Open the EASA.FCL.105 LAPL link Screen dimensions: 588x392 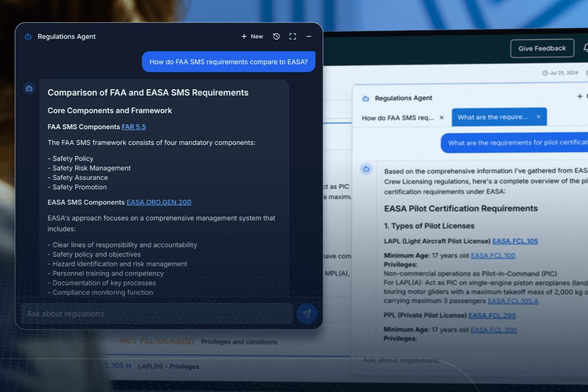tap(515, 241)
